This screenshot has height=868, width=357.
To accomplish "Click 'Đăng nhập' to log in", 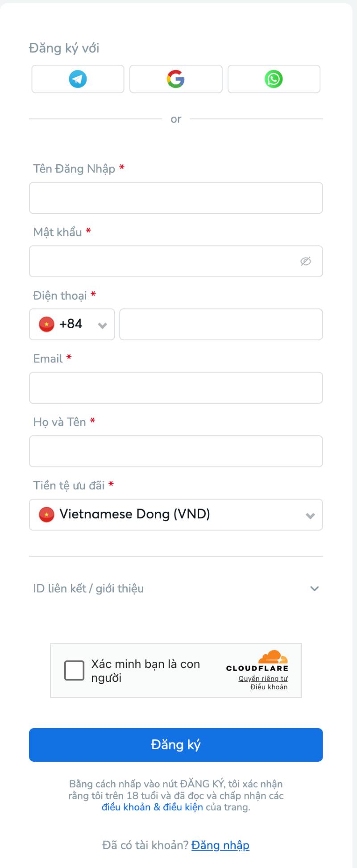I will pos(220,845).
